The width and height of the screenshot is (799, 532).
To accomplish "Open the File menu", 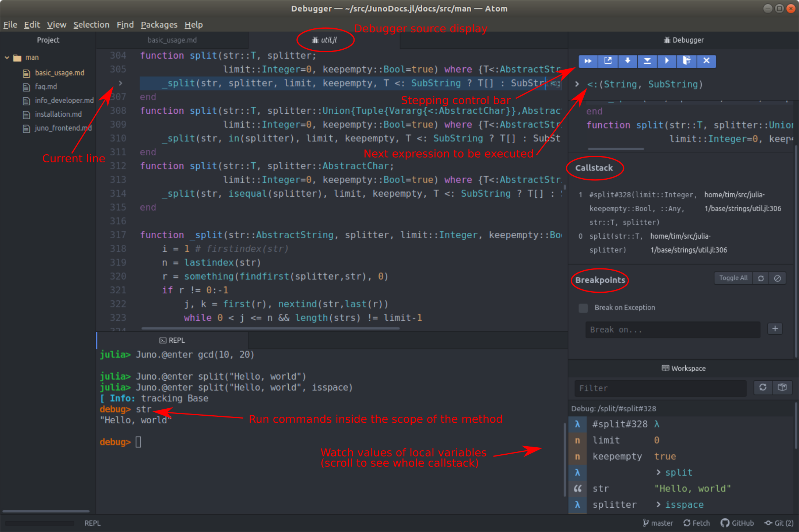I will coord(10,25).
